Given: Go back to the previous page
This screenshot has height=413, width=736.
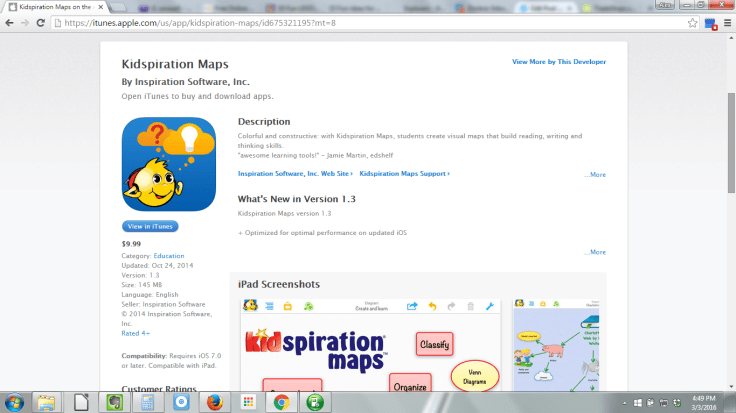Looking at the screenshot, I should tap(9, 23).
